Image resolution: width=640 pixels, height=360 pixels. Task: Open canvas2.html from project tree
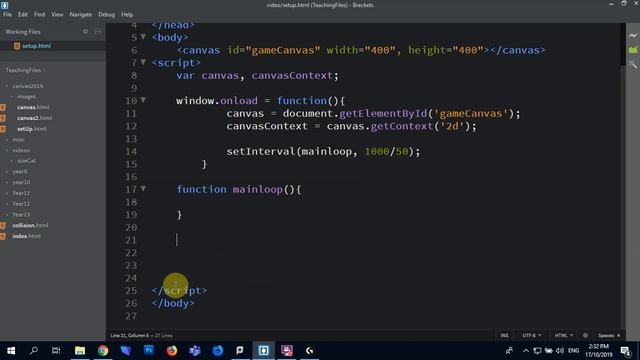click(34, 118)
